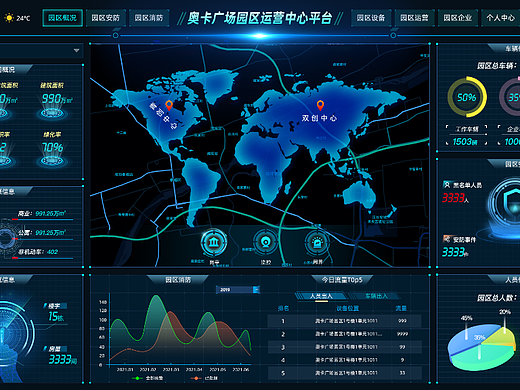
Task: Click the red 3333人 blacklist count
Action: click(455, 198)
